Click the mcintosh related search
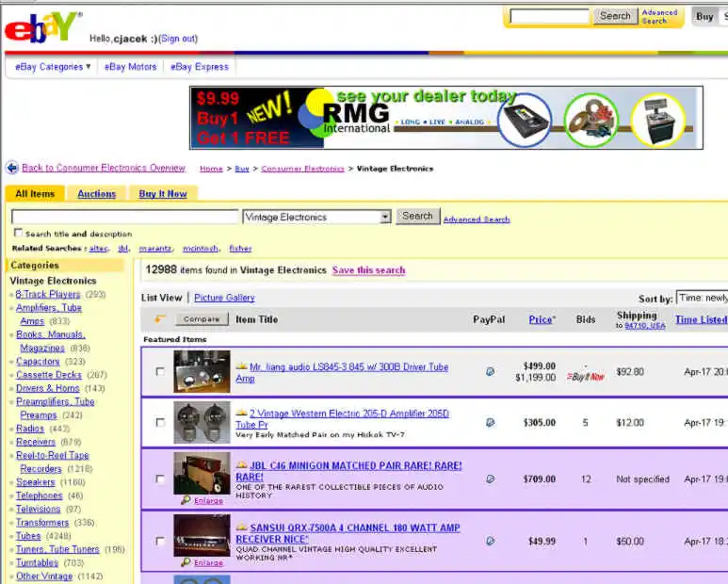 click(x=200, y=249)
